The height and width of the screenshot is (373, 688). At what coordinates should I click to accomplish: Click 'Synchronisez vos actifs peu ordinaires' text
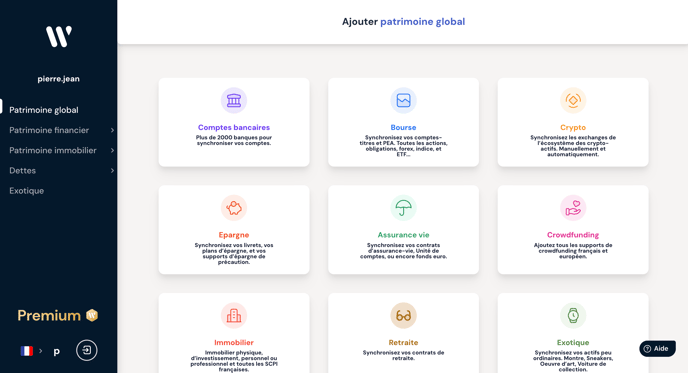pyautogui.click(x=573, y=361)
